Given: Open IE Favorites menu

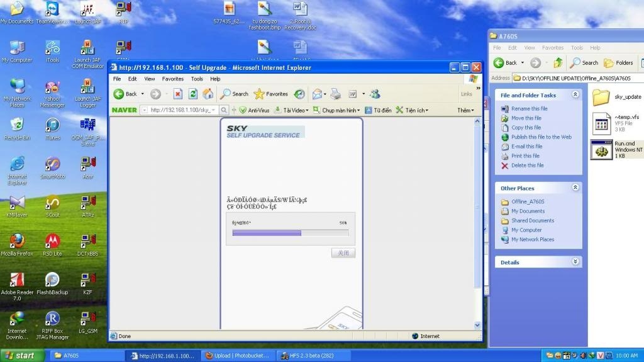Looking at the screenshot, I should pyautogui.click(x=172, y=79).
